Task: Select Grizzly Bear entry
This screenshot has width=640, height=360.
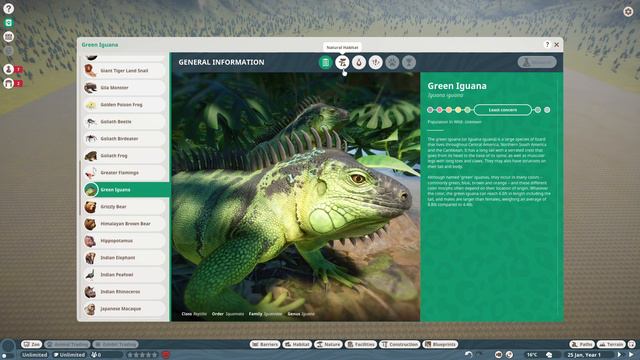Action: [x=124, y=207]
